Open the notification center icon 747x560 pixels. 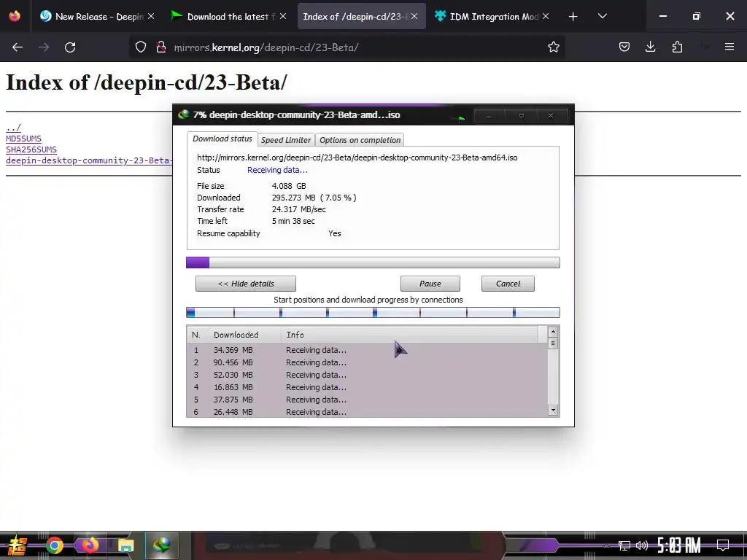click(723, 545)
